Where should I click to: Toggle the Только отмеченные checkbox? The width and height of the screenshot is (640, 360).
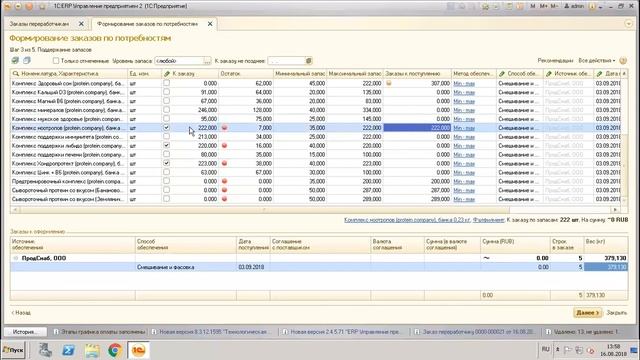click(x=56, y=61)
